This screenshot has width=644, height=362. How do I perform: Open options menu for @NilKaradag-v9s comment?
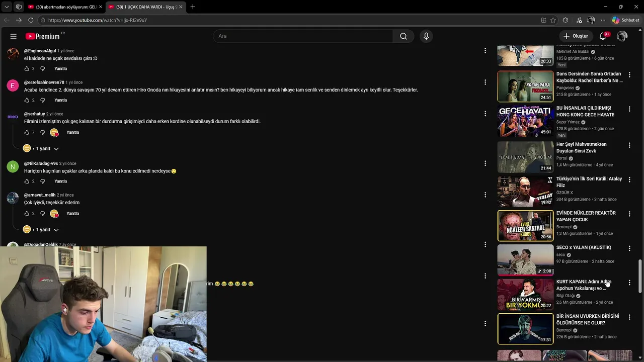point(485,163)
